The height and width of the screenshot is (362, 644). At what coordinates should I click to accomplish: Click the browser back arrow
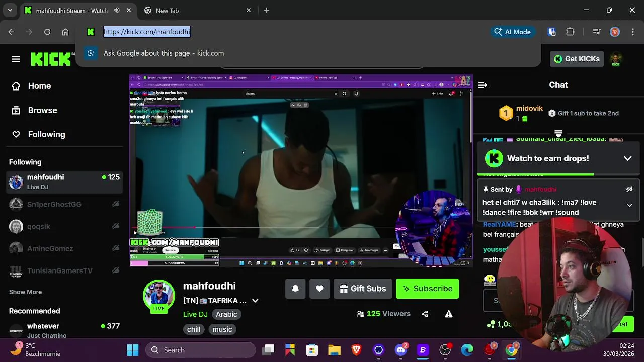click(11, 32)
